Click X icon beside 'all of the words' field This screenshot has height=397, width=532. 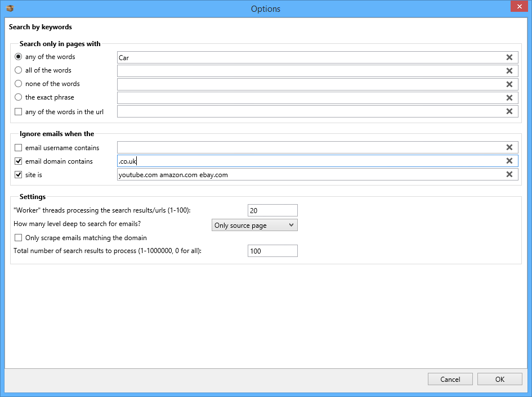point(509,71)
